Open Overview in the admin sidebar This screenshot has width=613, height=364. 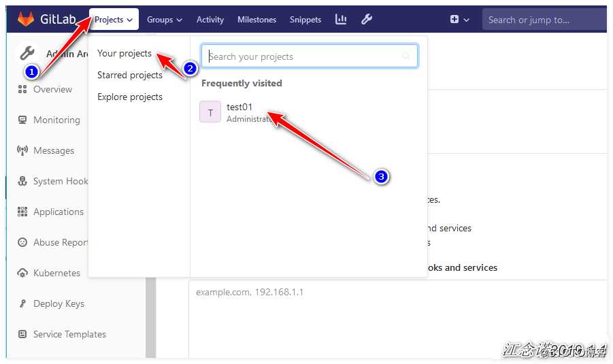click(x=52, y=90)
